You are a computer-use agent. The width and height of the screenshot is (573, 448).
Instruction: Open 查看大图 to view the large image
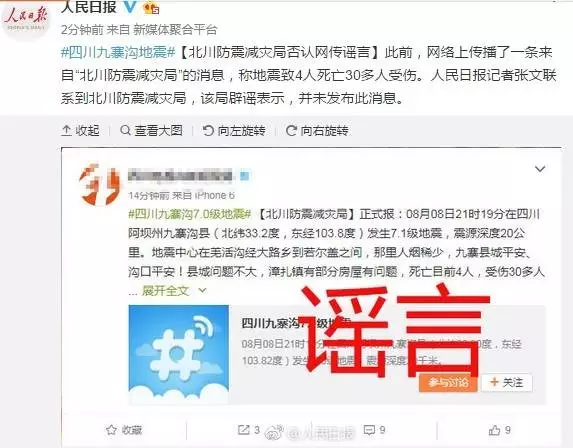coord(151,130)
